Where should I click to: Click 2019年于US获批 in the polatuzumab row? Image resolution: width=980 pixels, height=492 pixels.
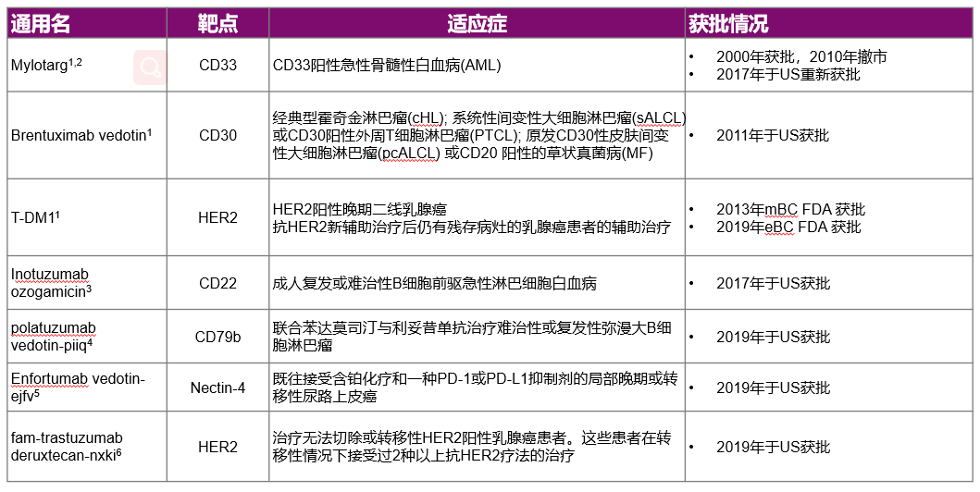coord(773,337)
